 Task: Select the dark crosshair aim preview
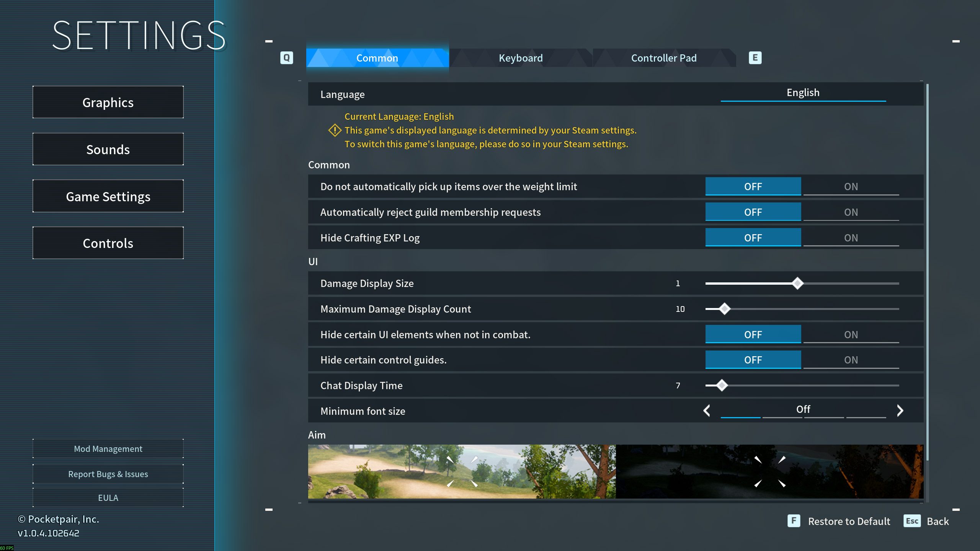[770, 471]
